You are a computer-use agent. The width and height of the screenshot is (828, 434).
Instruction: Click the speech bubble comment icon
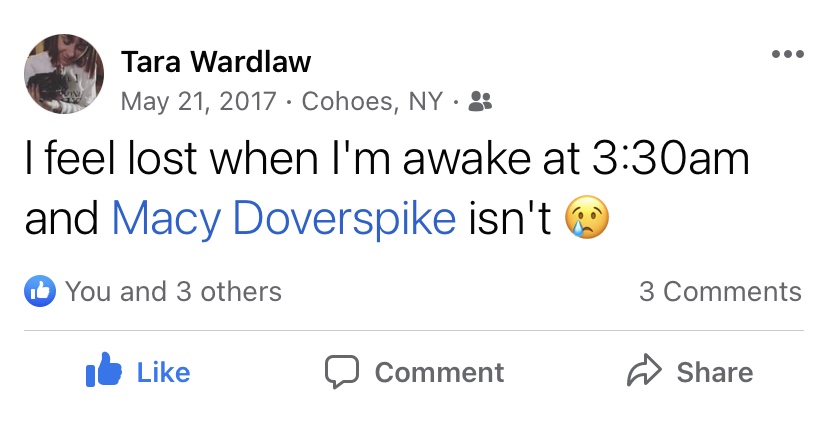tap(342, 372)
